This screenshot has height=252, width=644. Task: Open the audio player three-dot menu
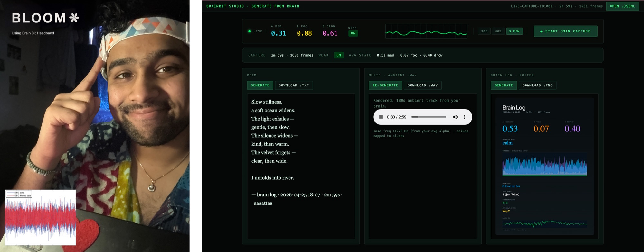465,117
